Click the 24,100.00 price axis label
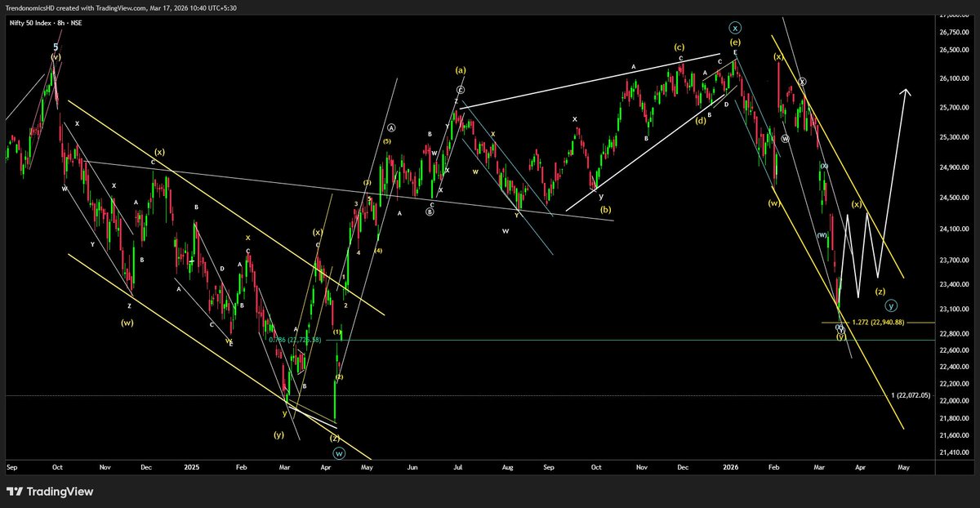Viewport: 980px width, 508px height. tap(955, 229)
